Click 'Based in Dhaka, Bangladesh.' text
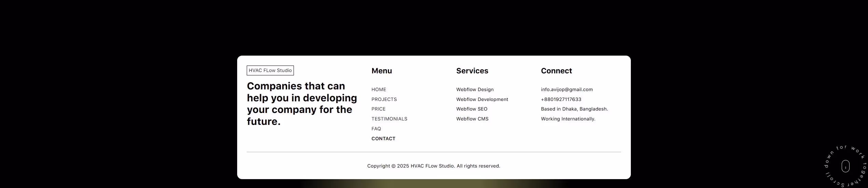The width and height of the screenshot is (868, 188). coord(574,109)
